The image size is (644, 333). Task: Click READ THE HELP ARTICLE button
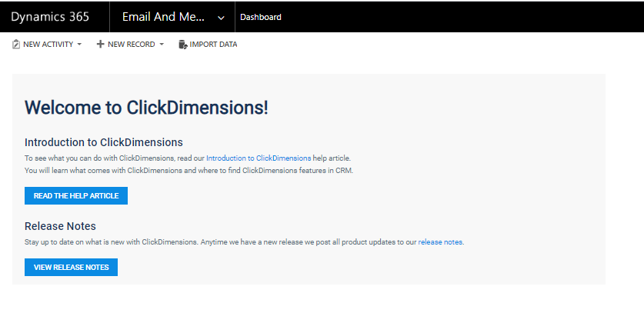click(x=76, y=196)
